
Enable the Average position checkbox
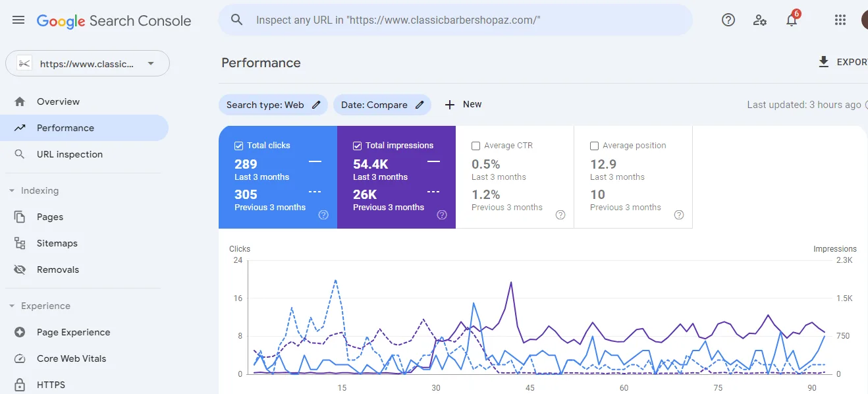(595, 146)
